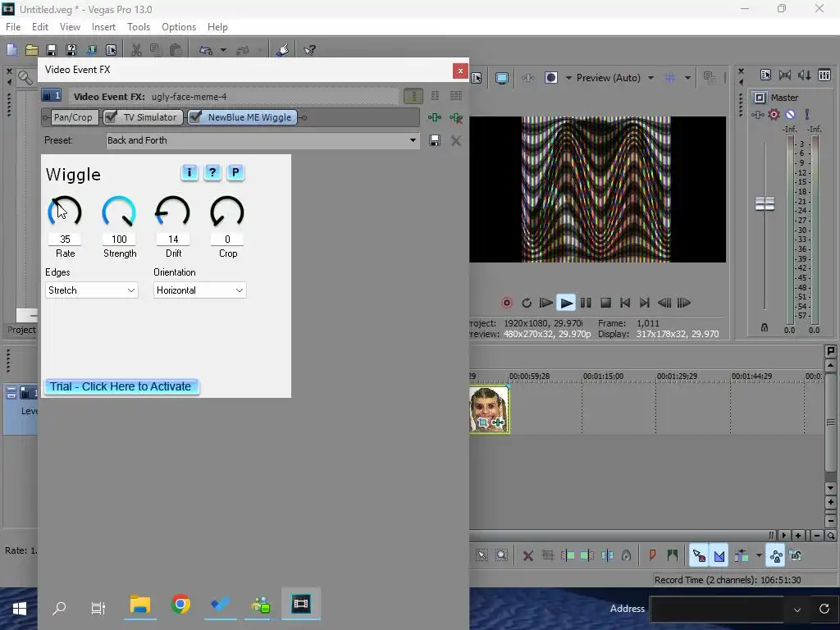Image resolution: width=840 pixels, height=630 pixels.
Task: Toggle Loop Playback in the preview
Action: tap(527, 303)
